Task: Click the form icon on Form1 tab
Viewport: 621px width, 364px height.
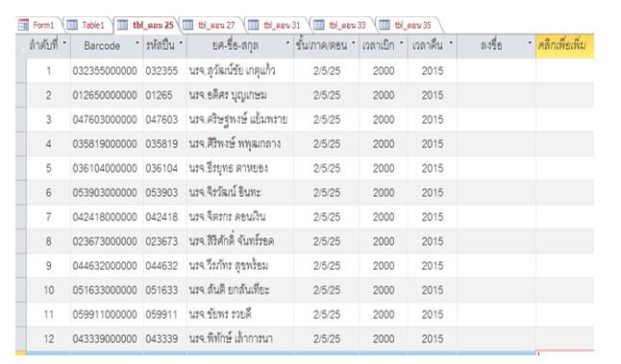Action: 23,25
